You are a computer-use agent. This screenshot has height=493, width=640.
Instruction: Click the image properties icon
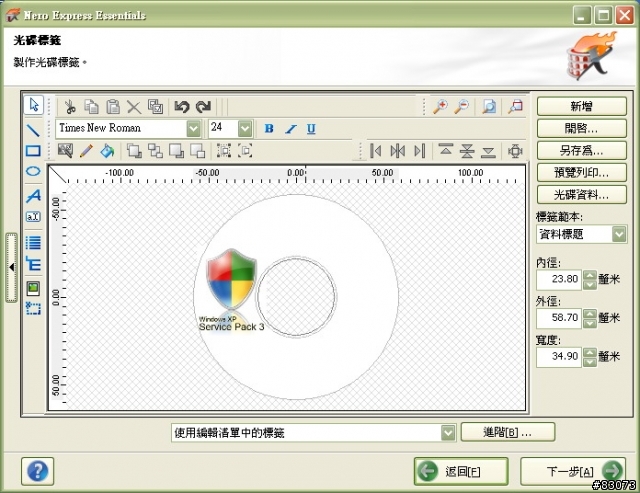click(x=65, y=151)
